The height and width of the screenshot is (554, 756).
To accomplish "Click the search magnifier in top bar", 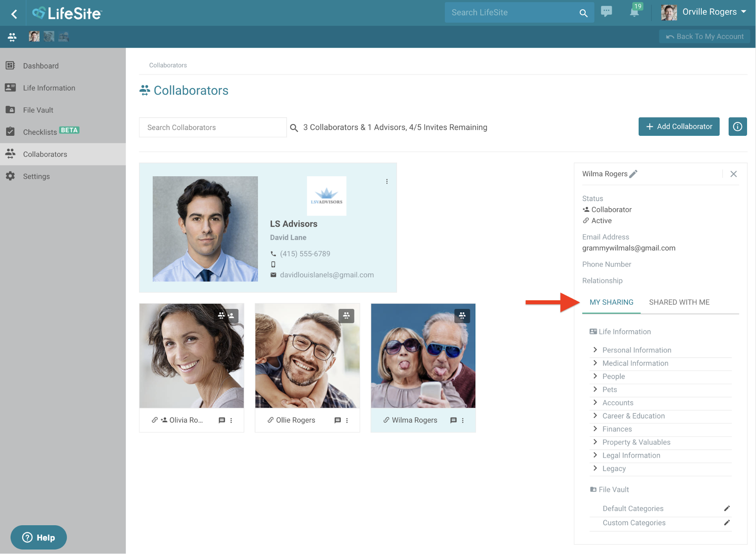I will coord(583,13).
